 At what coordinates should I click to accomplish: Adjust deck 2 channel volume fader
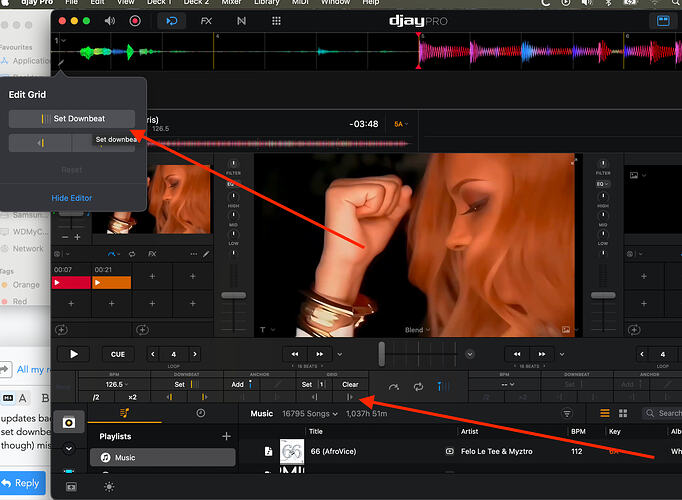tap(603, 295)
